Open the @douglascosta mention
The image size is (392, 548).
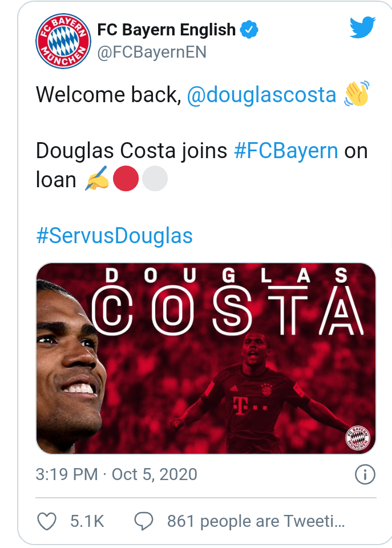coord(262,95)
